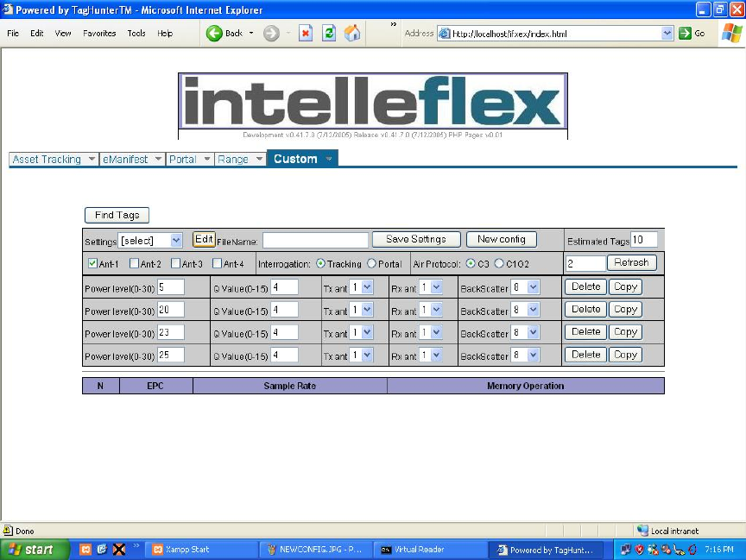Viewport: 746px width, 560px height.
Task: Uncheck the Ant-1 checkbox
Action: [x=92, y=263]
